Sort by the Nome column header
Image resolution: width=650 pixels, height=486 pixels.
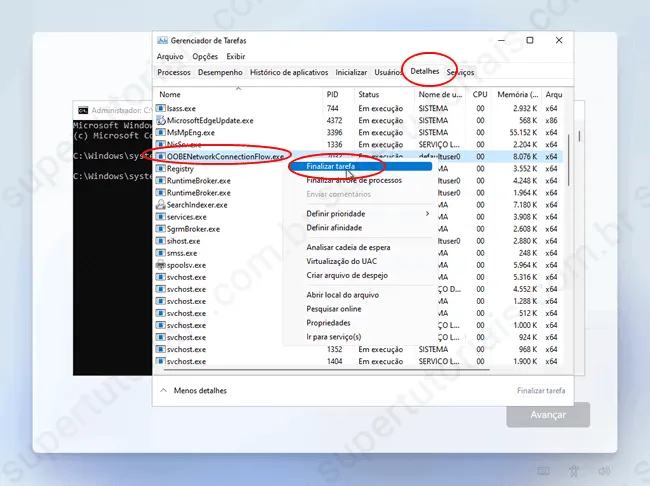point(238,94)
